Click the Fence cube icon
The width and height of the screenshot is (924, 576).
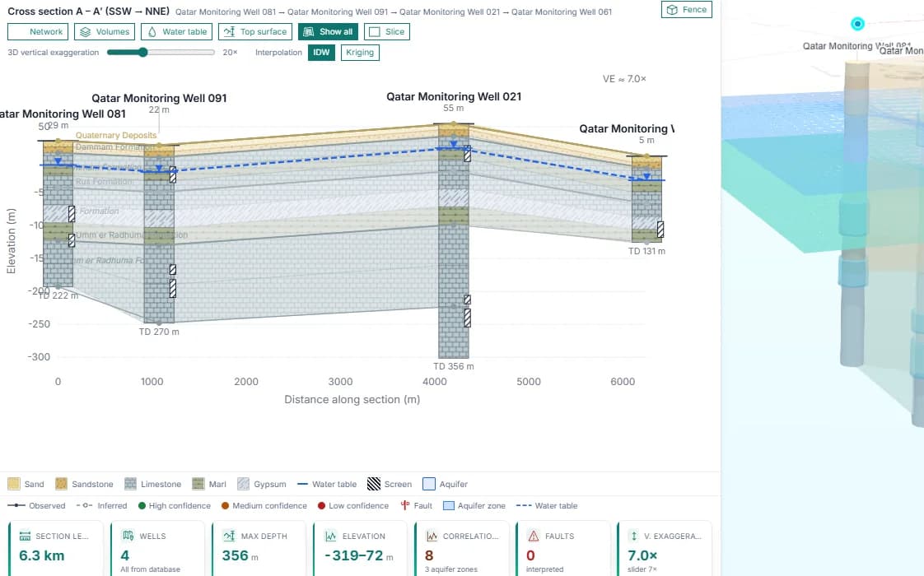(672, 9)
